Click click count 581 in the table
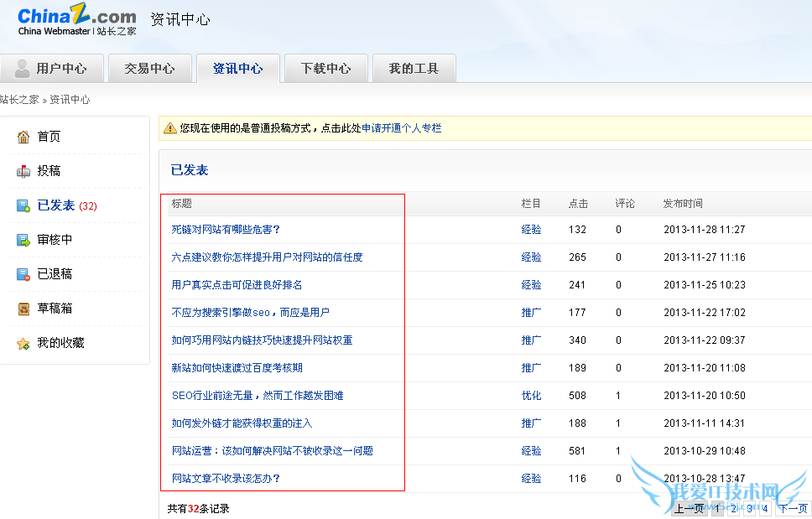This screenshot has height=519, width=812. 577,451
